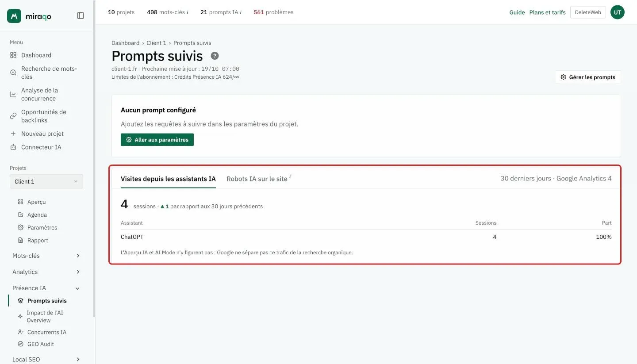Image resolution: width=637 pixels, height=364 pixels.
Task: Click the info icon next to mots-clés
Action: click(188, 12)
